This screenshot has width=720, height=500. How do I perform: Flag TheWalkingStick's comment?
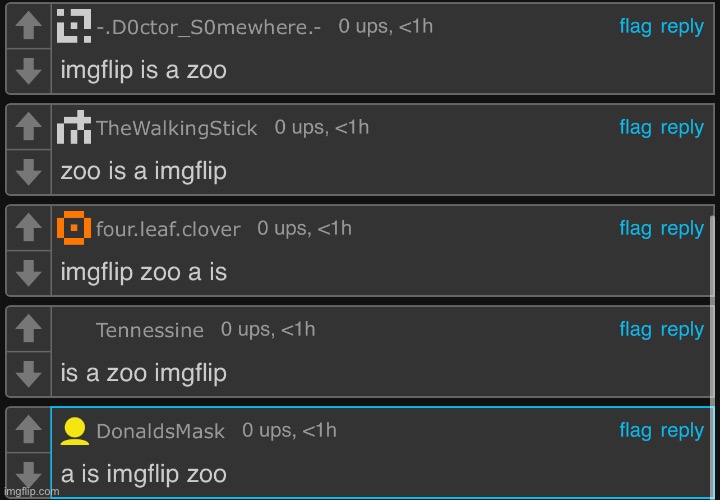point(635,127)
